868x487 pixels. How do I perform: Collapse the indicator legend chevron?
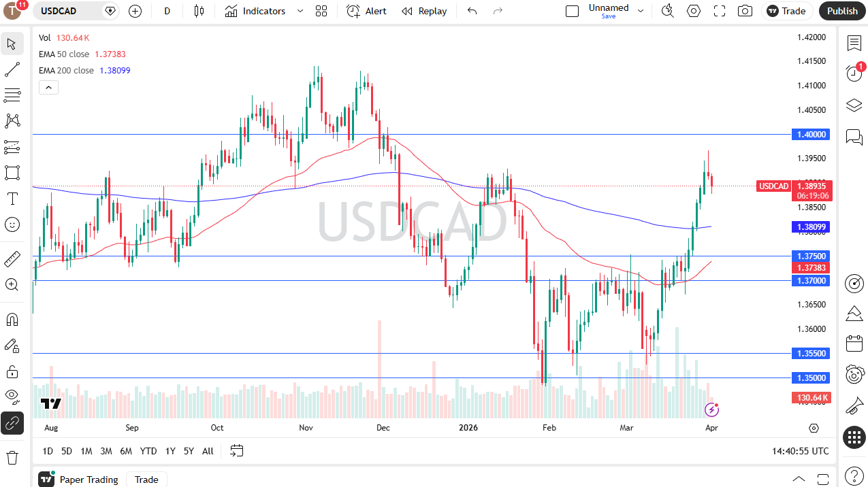tap(48, 87)
